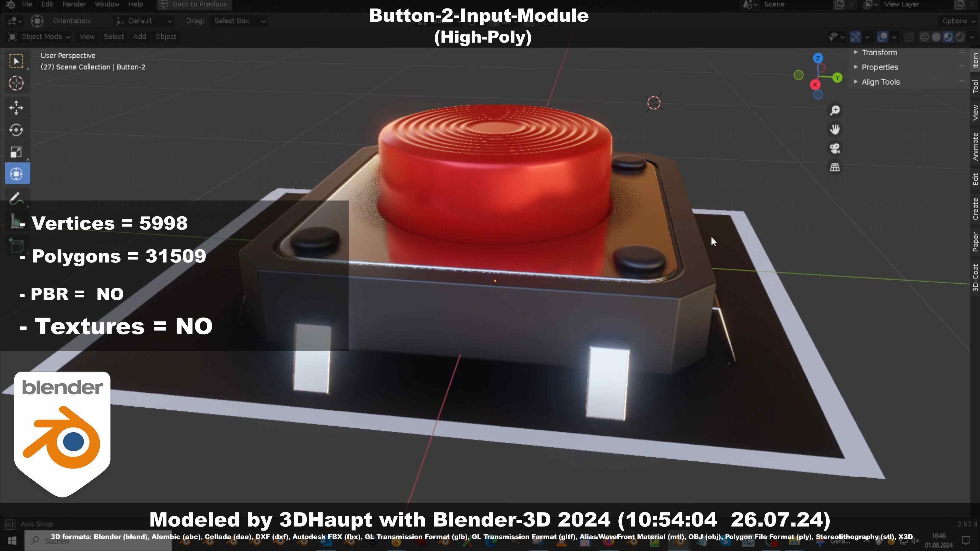
Task: Click the Blender logo menu icon
Action: pos(11,4)
